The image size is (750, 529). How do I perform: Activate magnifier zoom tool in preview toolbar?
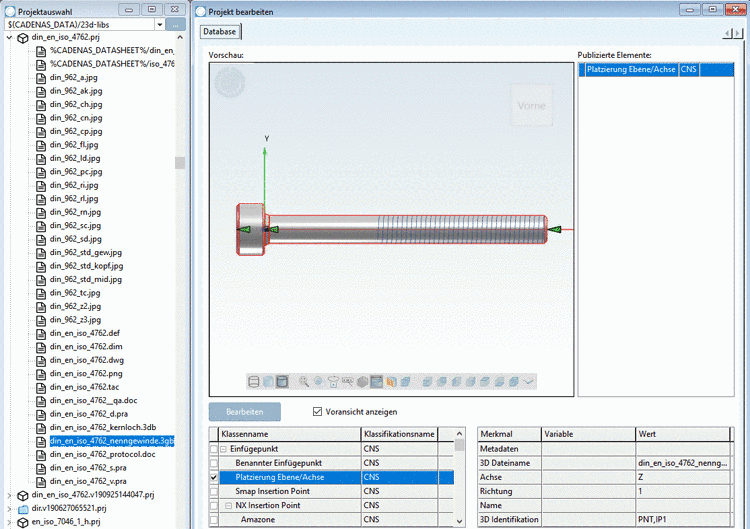pyautogui.click(x=304, y=382)
